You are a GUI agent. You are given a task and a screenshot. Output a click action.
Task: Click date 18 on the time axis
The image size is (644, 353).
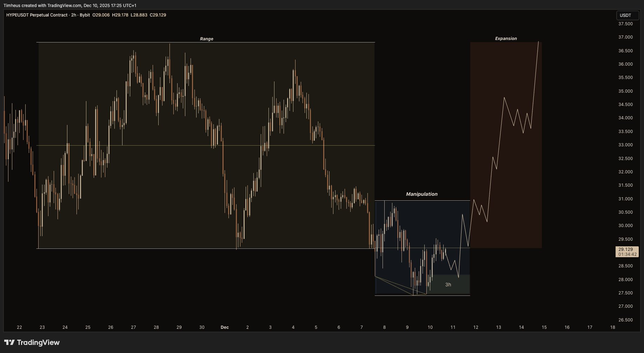point(612,327)
